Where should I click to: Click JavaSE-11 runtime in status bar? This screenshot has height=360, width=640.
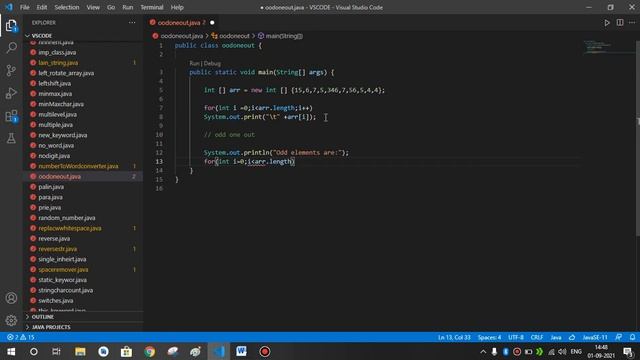pos(595,338)
